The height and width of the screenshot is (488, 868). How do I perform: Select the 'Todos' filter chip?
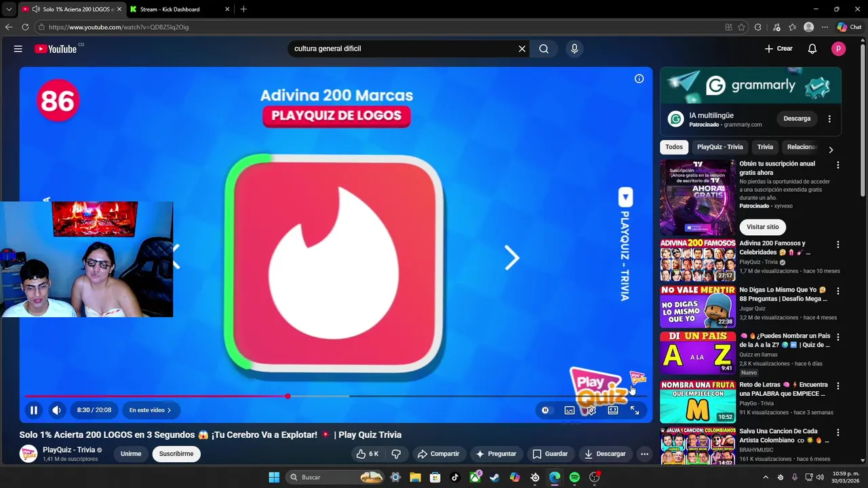tap(674, 147)
